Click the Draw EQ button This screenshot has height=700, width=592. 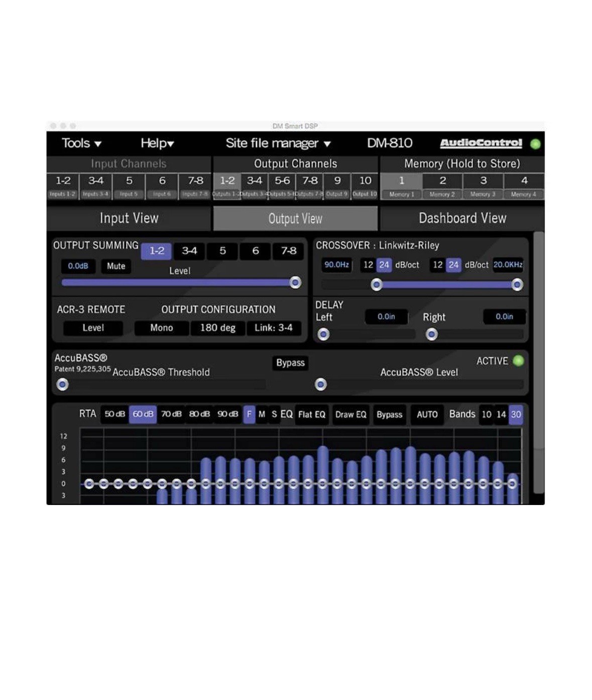pyautogui.click(x=351, y=415)
